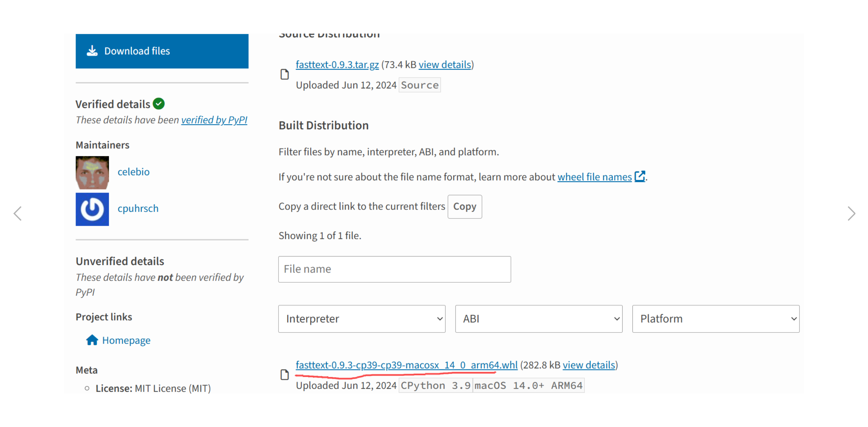Download the macosx arm64 whl file

tap(406, 365)
